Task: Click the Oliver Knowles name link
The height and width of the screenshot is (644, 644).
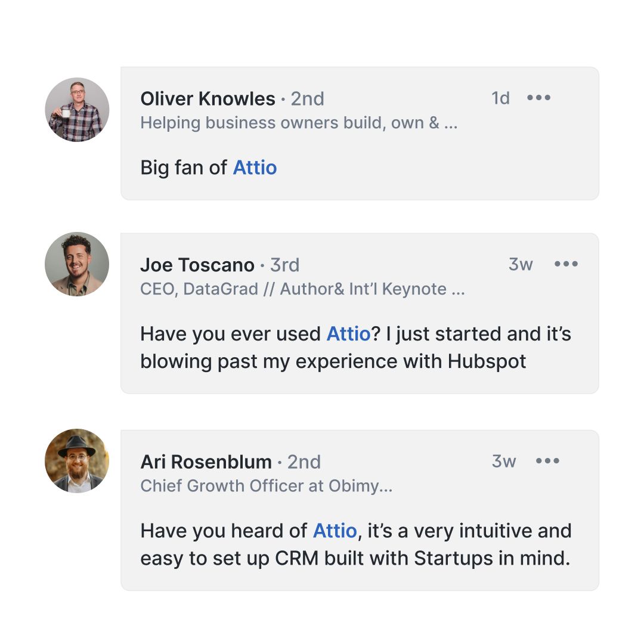Action: click(208, 98)
